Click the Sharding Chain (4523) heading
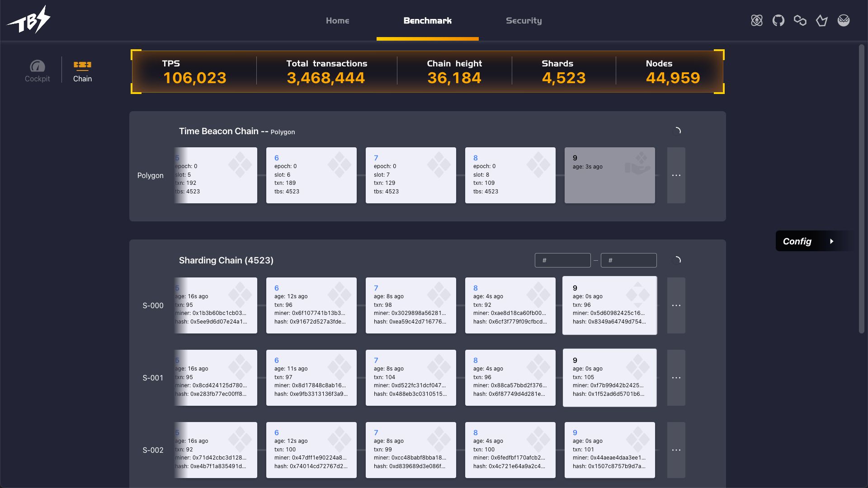 point(226,260)
